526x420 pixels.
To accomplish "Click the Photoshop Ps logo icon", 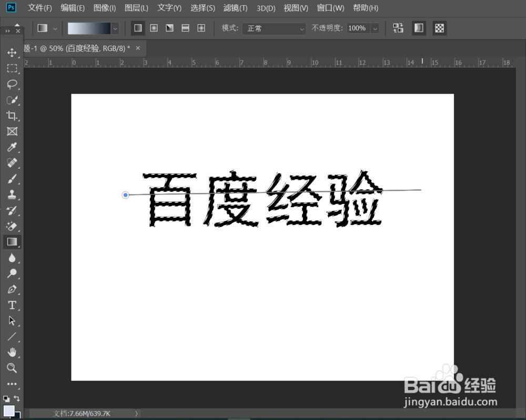I will pyautogui.click(x=11, y=7).
